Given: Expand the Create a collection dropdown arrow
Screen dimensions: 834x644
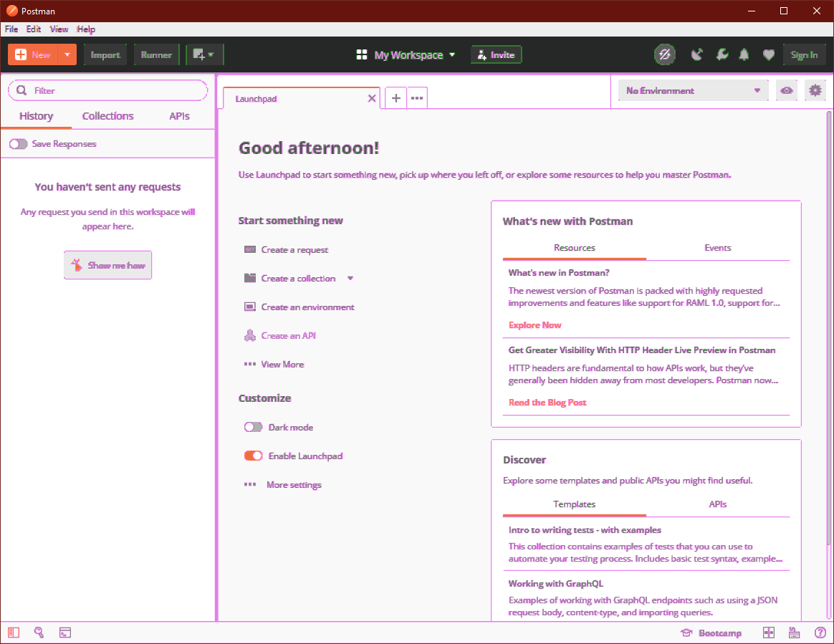Looking at the screenshot, I should point(350,278).
